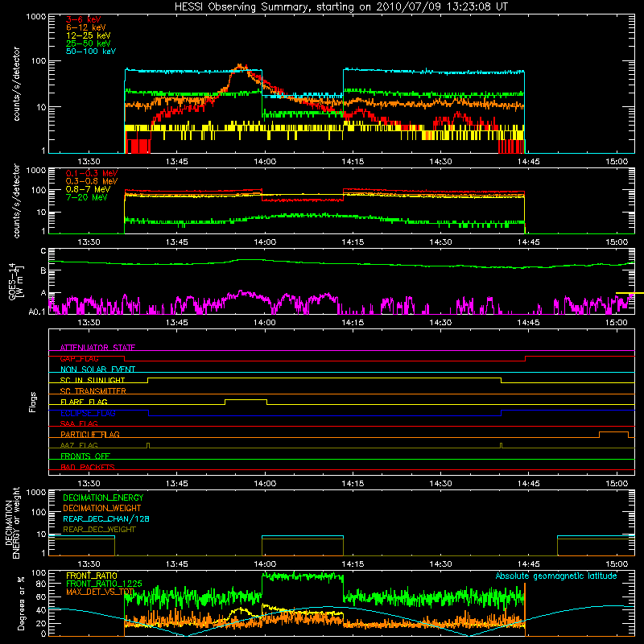The width and height of the screenshot is (644, 644).
Task: Click the raised step on the PARTICLE_FLAG line
Action: tap(613, 432)
